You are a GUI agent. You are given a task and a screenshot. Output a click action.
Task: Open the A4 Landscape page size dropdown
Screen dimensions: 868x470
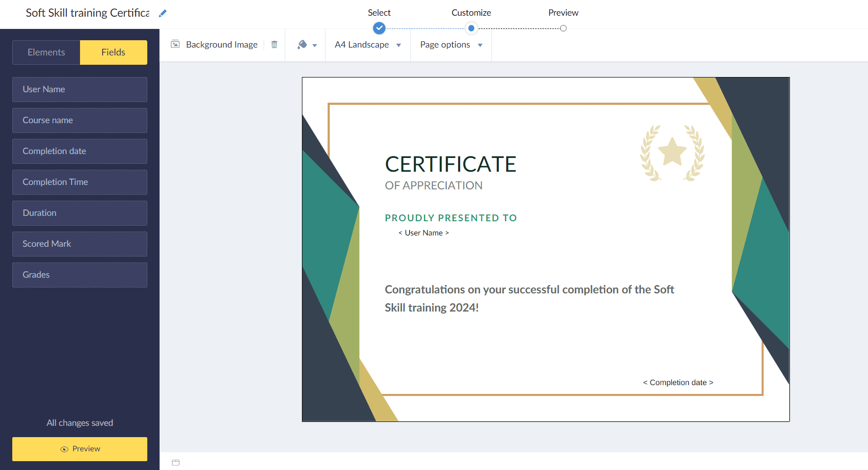click(368, 45)
